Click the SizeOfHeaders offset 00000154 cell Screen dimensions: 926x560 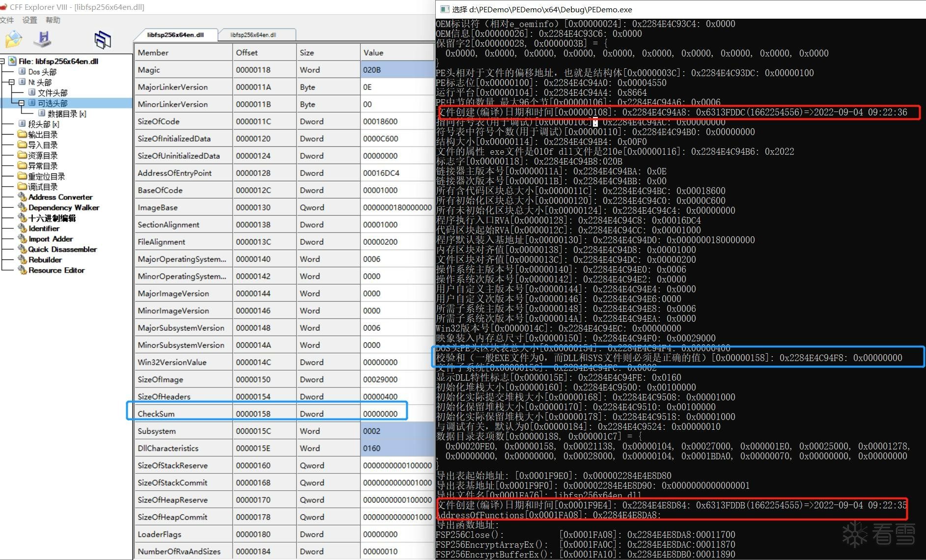pos(265,396)
